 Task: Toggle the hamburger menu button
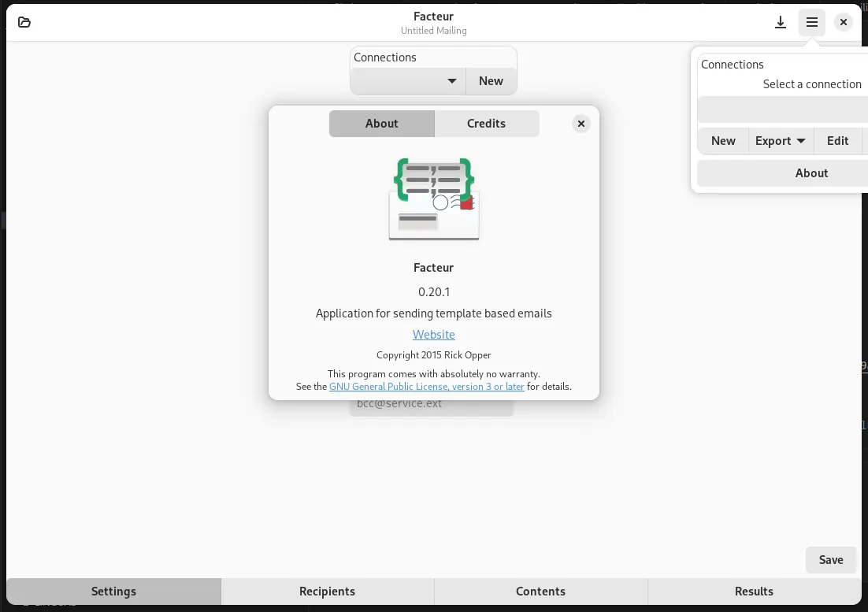[x=812, y=22]
